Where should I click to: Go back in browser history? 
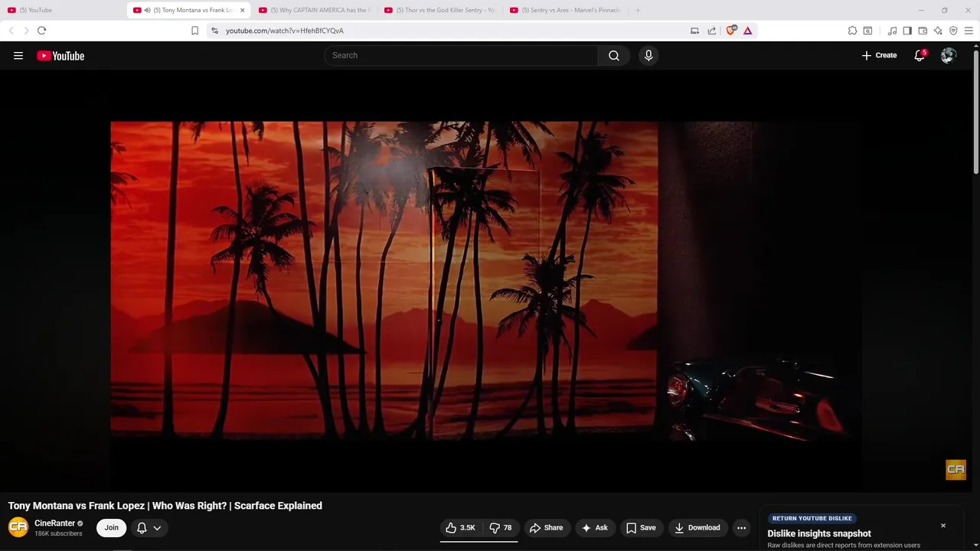point(11,31)
